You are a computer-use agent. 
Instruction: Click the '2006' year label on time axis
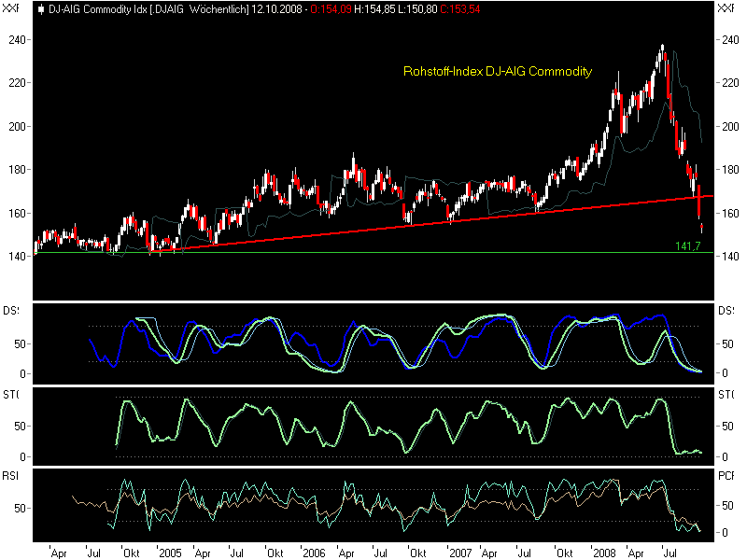click(x=314, y=553)
